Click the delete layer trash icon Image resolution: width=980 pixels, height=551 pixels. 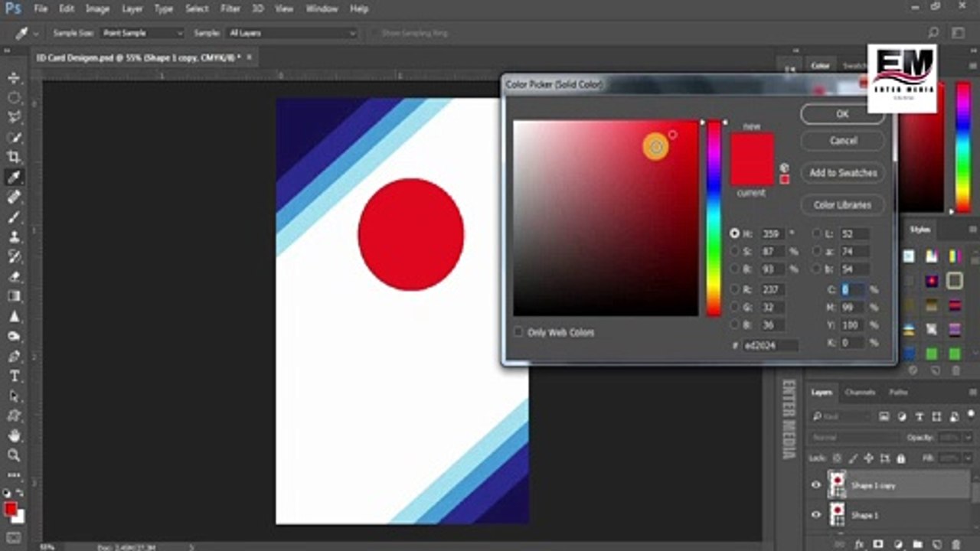click(x=956, y=544)
